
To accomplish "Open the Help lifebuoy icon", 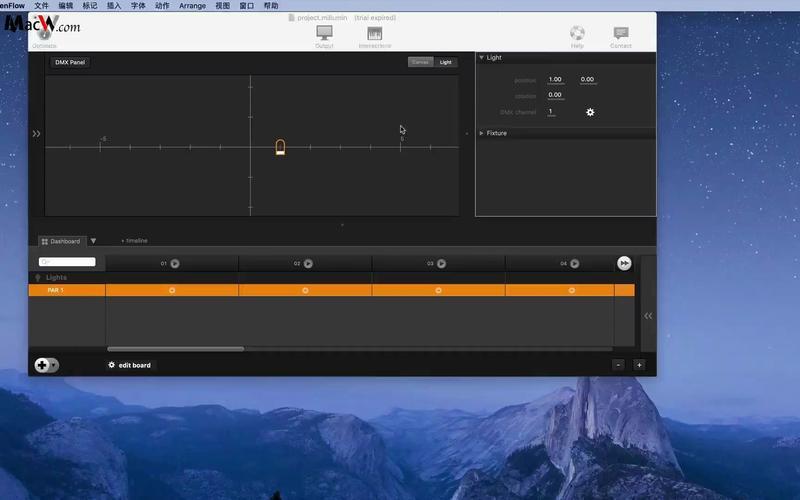I will 577,33.
